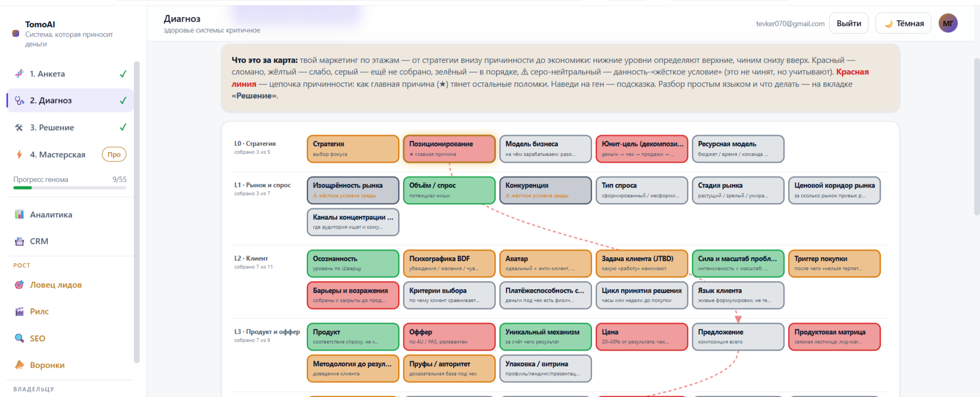This screenshot has height=397, width=980.
Task: Select the Стадия рынка card
Action: tap(738, 190)
